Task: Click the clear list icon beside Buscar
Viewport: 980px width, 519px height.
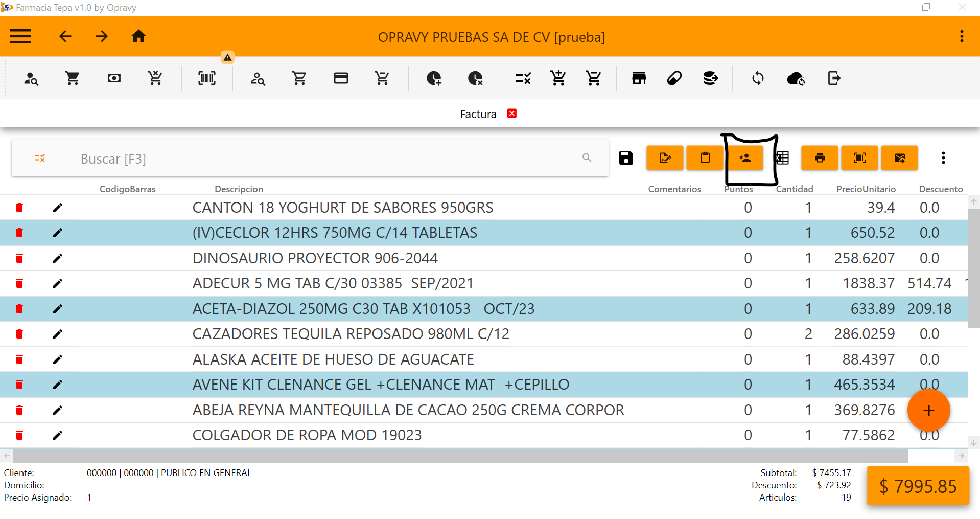Action: pyautogui.click(x=40, y=159)
